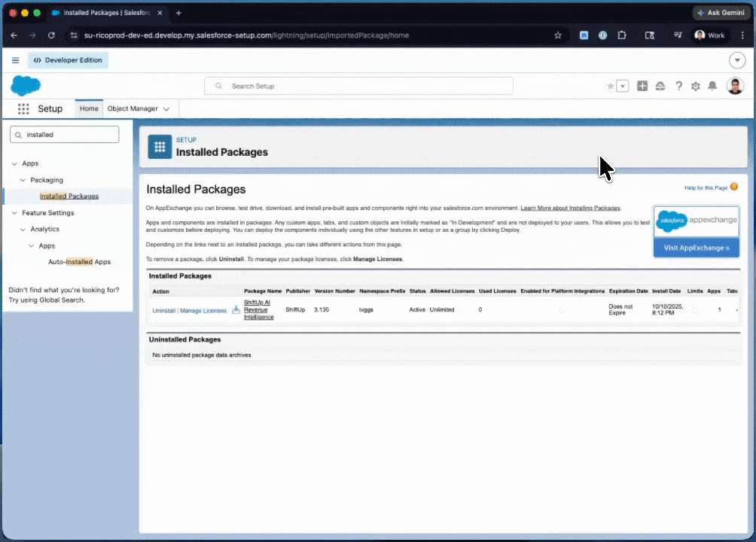
Task: Bookmark this page with the browser star
Action: [x=558, y=35]
